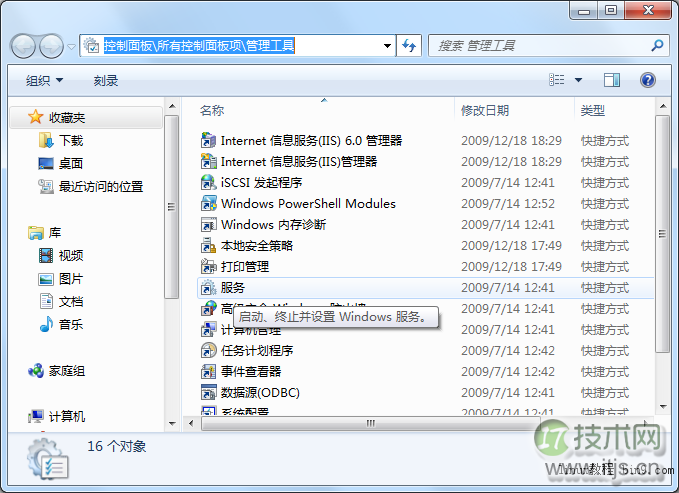Open the 文档 library

pyautogui.click(x=71, y=302)
